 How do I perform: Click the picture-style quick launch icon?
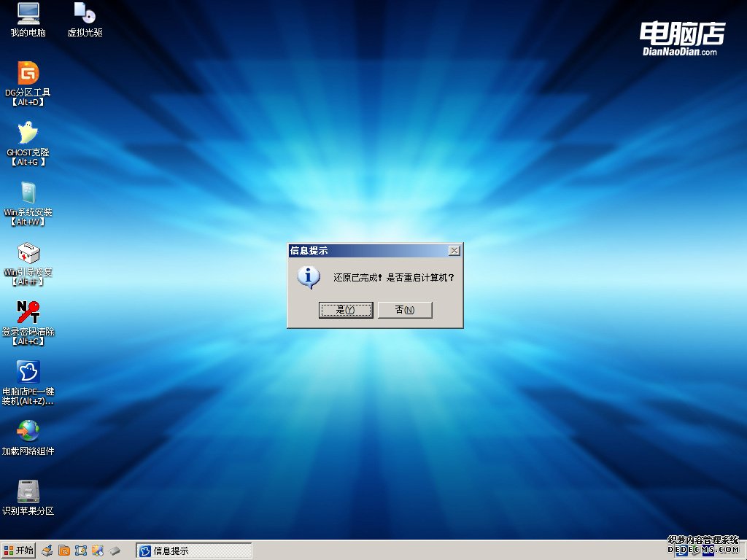98,551
